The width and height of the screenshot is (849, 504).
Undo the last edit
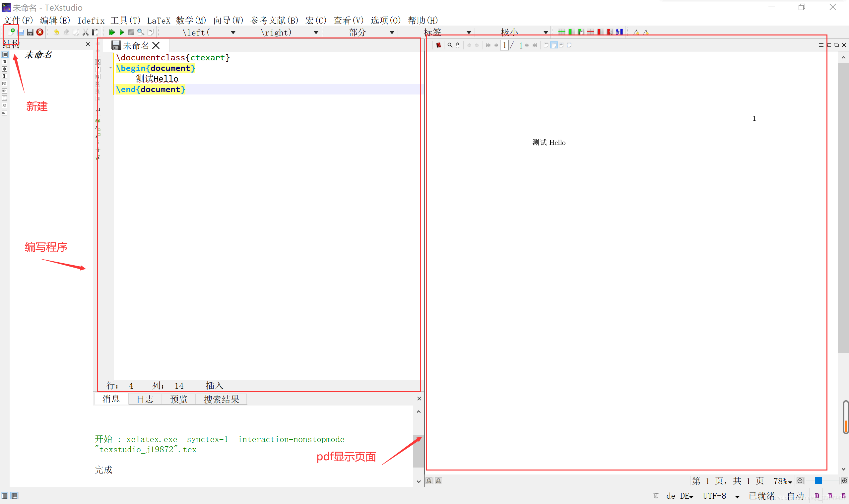(56, 32)
